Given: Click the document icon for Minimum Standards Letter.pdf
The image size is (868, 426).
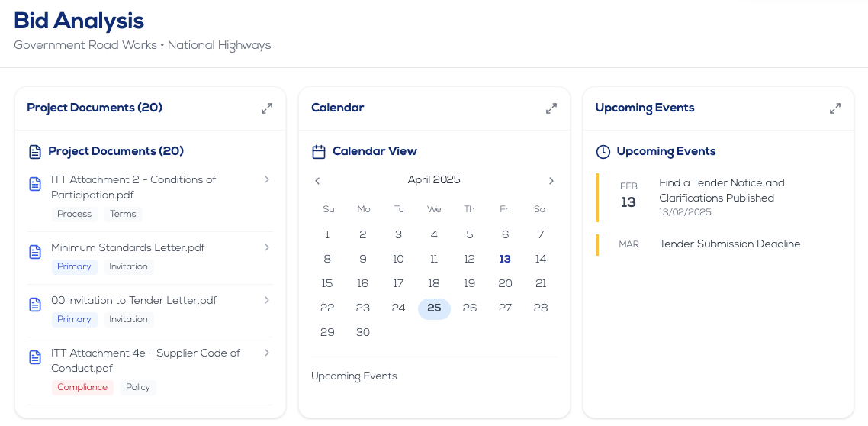Looking at the screenshot, I should (35, 252).
